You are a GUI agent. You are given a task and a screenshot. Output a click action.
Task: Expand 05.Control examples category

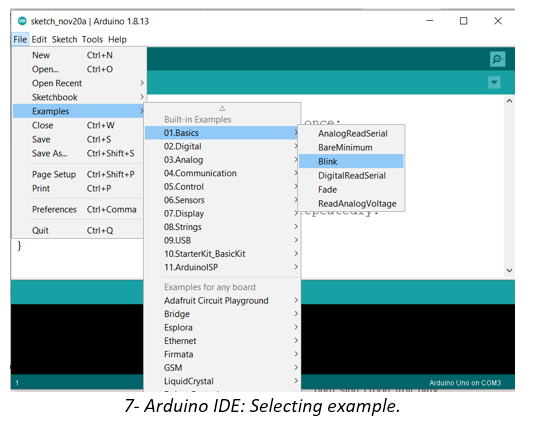222,187
